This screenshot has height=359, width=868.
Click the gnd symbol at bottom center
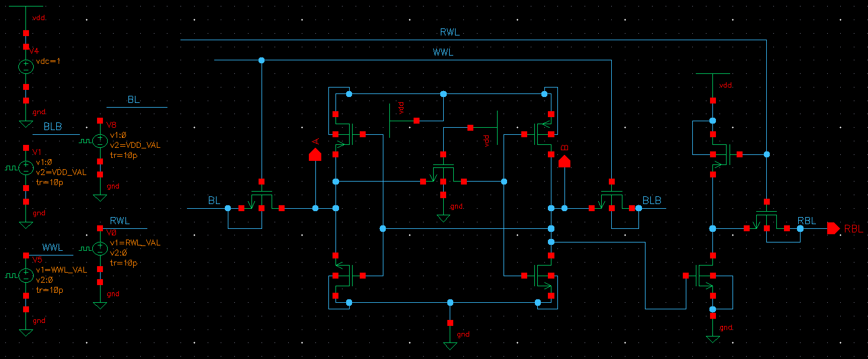(x=450, y=345)
